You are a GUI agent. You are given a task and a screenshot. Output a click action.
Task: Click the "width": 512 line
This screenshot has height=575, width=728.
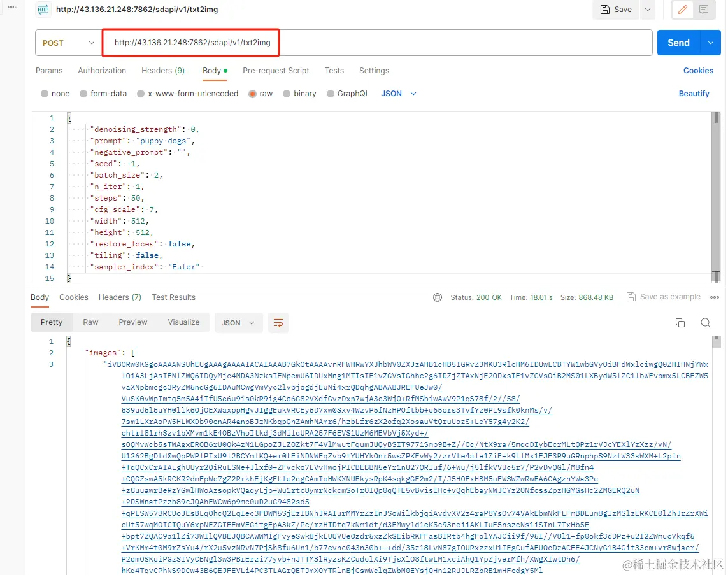[x=119, y=221]
